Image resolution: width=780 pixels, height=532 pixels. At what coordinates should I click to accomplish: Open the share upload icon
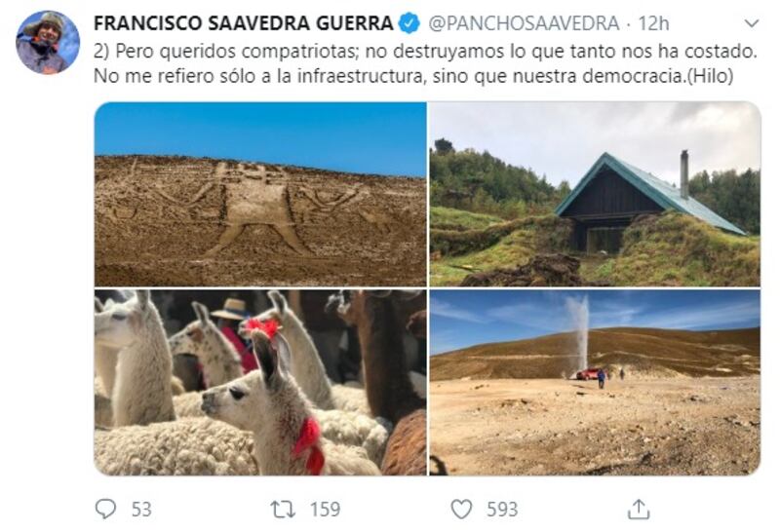point(639,510)
